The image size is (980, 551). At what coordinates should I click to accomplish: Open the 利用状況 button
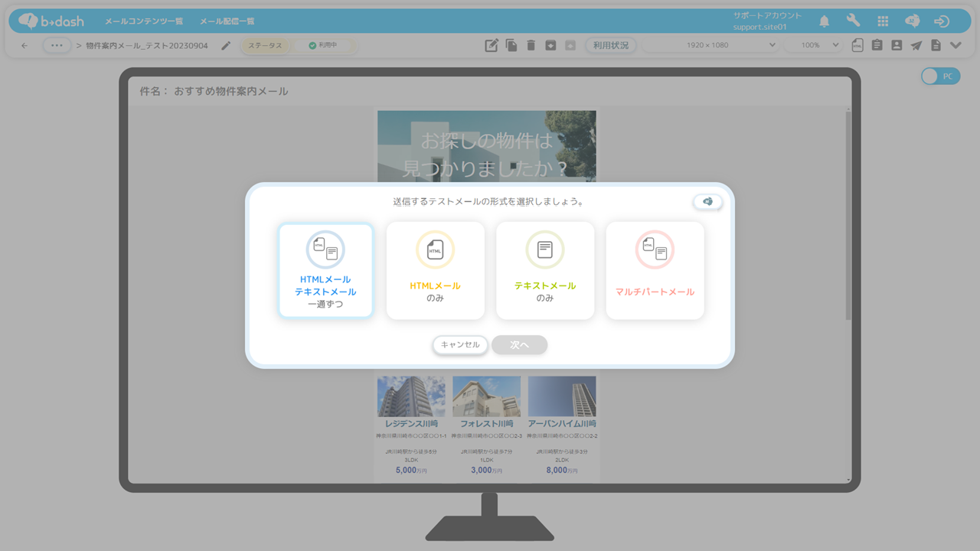611,45
